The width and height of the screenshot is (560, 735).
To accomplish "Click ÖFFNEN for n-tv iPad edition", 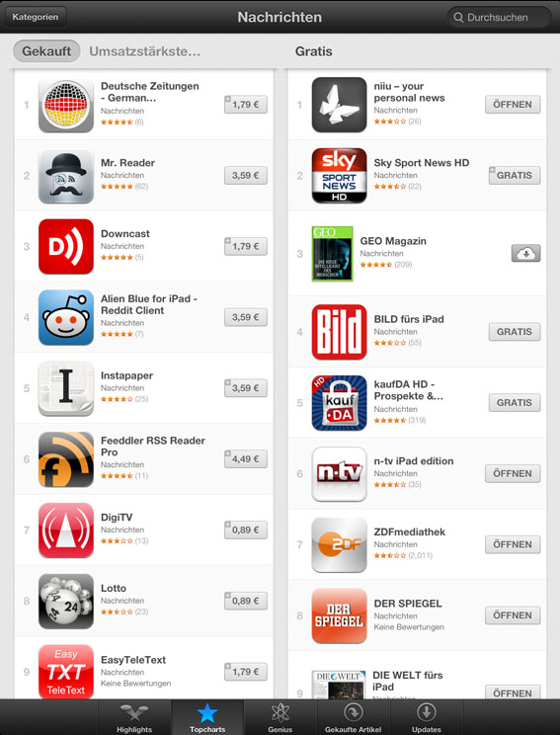I will pyautogui.click(x=513, y=473).
